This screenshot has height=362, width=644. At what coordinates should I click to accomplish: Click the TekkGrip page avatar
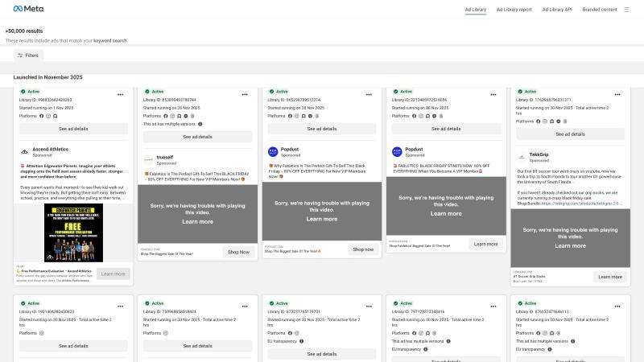click(x=522, y=157)
